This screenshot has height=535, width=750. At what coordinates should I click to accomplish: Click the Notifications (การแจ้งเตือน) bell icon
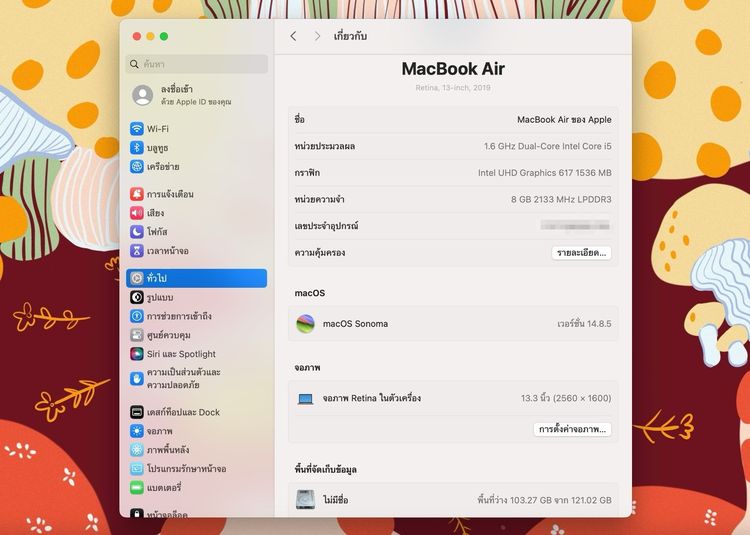pyautogui.click(x=137, y=194)
